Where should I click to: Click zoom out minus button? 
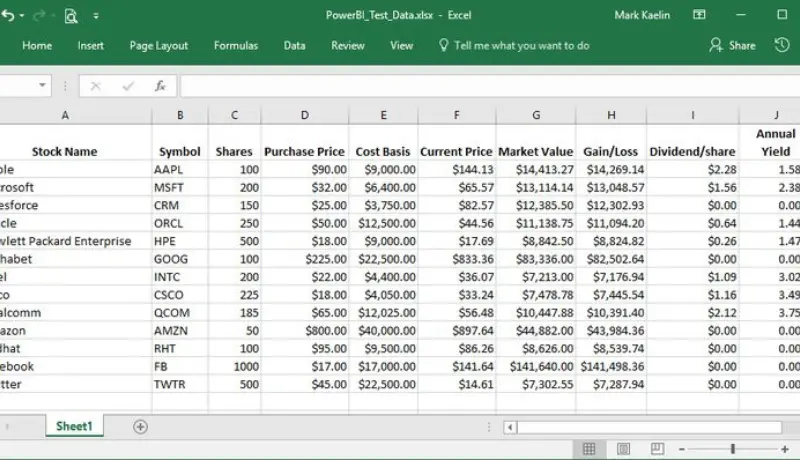click(x=682, y=449)
